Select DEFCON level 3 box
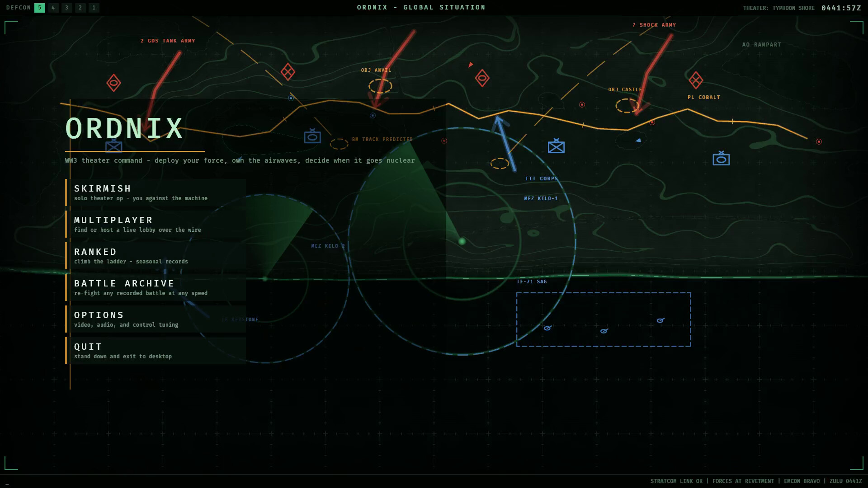Image resolution: width=868 pixels, height=488 pixels. pyautogui.click(x=67, y=8)
